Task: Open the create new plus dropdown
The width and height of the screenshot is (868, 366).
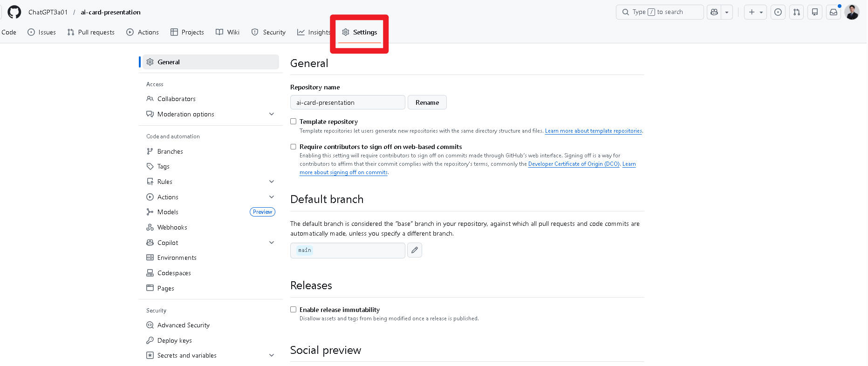Action: pyautogui.click(x=755, y=12)
